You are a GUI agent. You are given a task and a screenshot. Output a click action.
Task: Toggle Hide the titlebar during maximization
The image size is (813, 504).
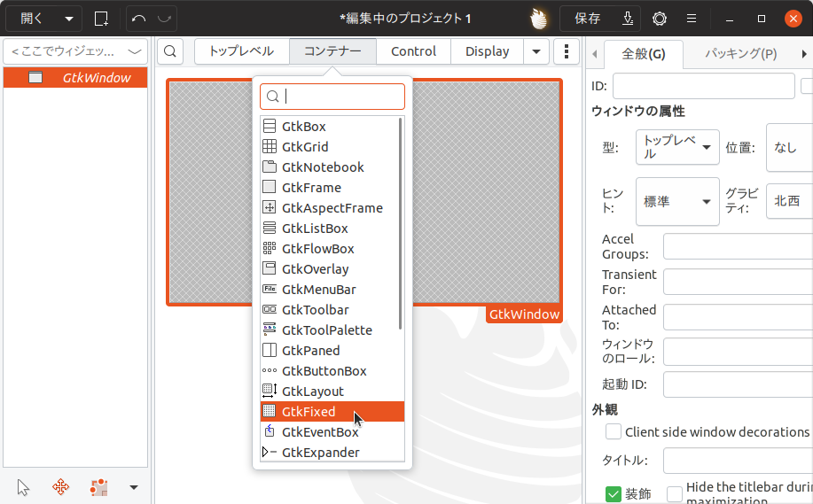[675, 494]
